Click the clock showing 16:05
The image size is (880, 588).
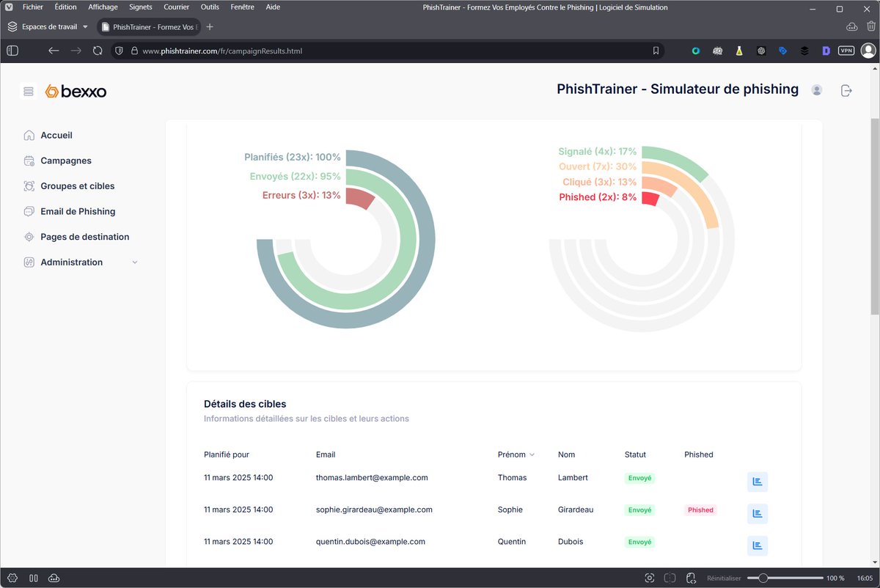865,578
